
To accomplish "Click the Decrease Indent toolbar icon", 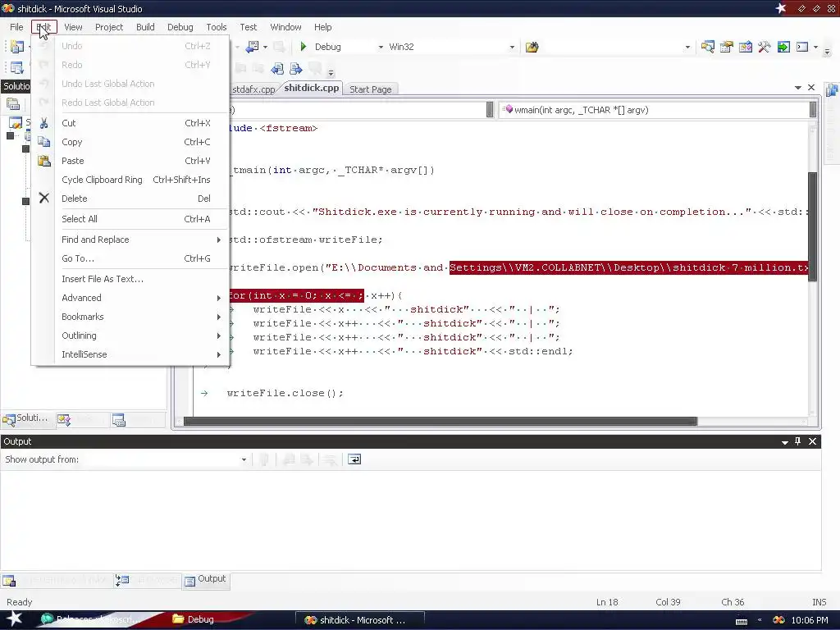I will (277, 69).
